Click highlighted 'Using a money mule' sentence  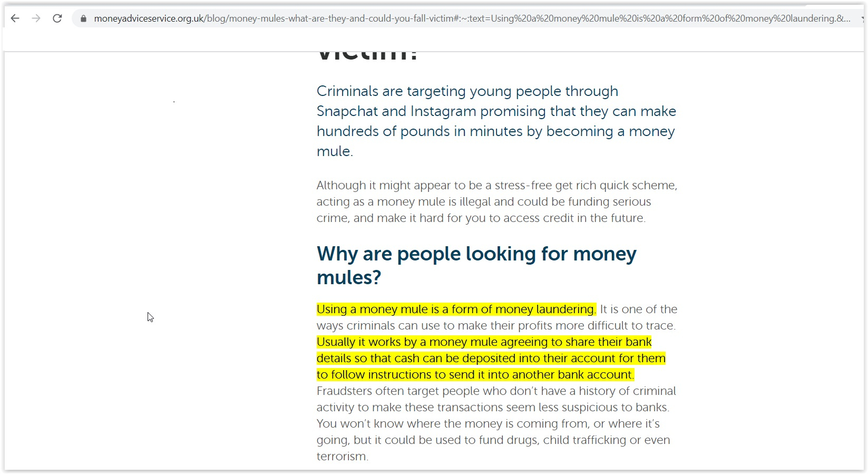pos(456,309)
